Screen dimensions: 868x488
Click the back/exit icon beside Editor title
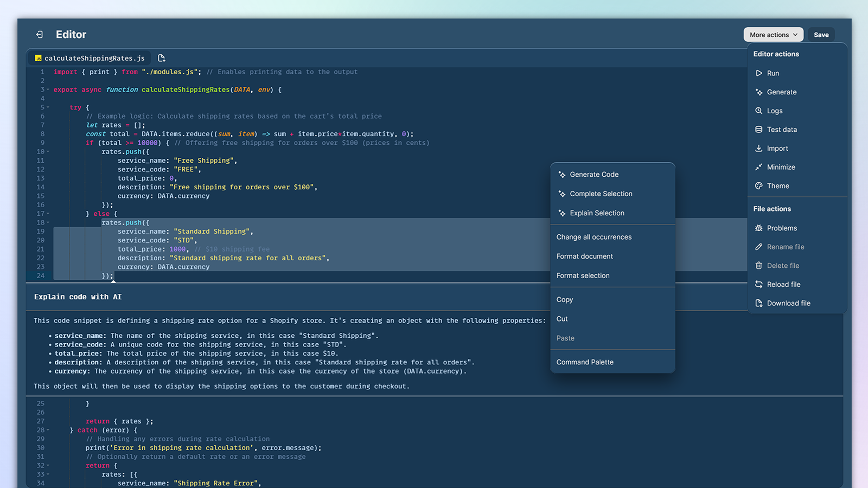click(x=39, y=35)
